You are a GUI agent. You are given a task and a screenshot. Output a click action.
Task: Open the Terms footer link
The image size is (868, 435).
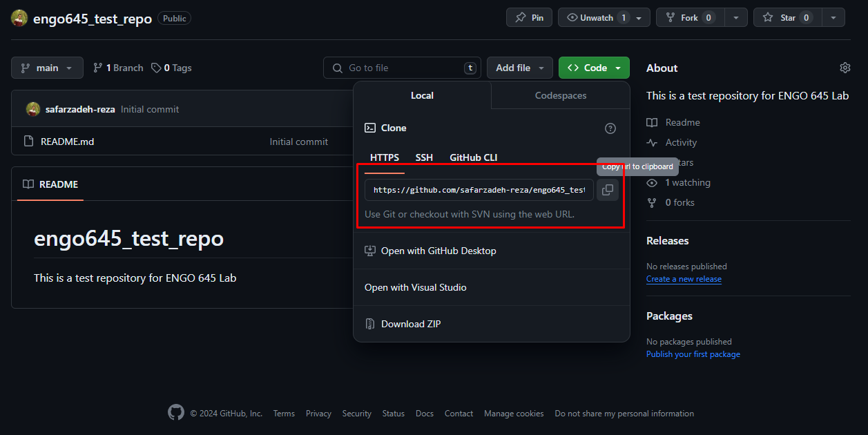(284, 414)
